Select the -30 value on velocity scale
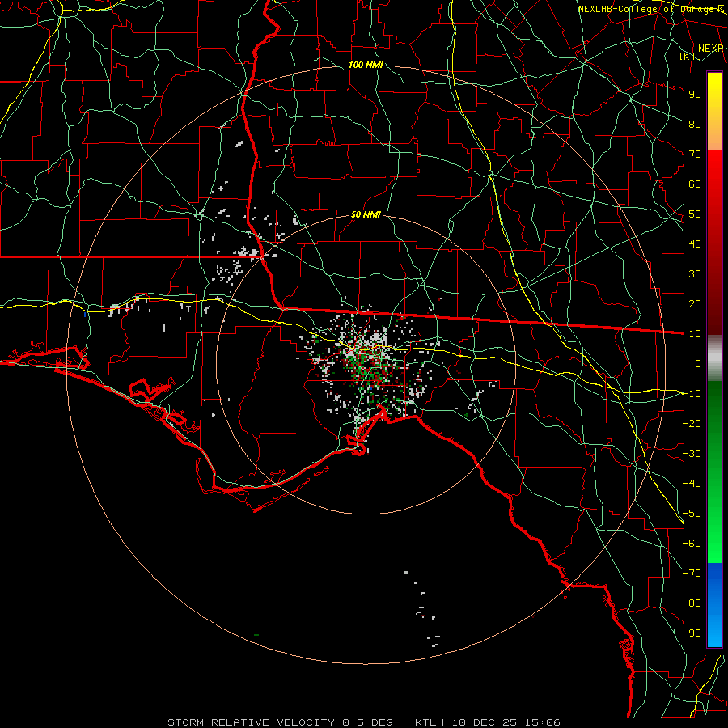Image resolution: width=728 pixels, height=728 pixels. [x=692, y=454]
